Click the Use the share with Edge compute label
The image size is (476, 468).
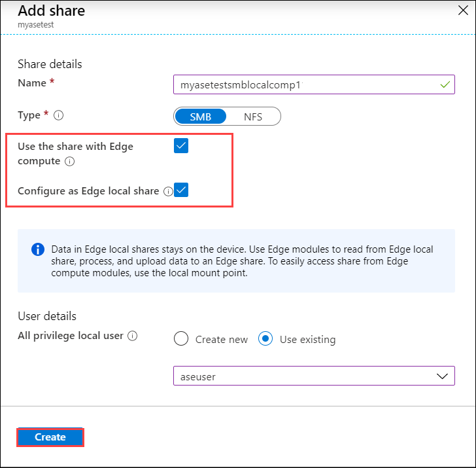click(x=75, y=147)
